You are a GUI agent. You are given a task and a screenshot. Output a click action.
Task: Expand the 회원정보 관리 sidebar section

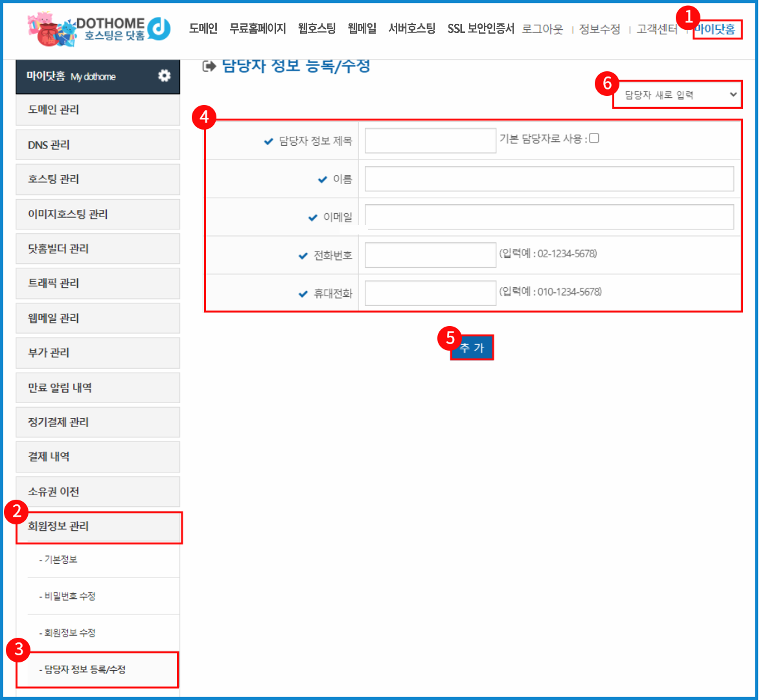click(x=98, y=526)
